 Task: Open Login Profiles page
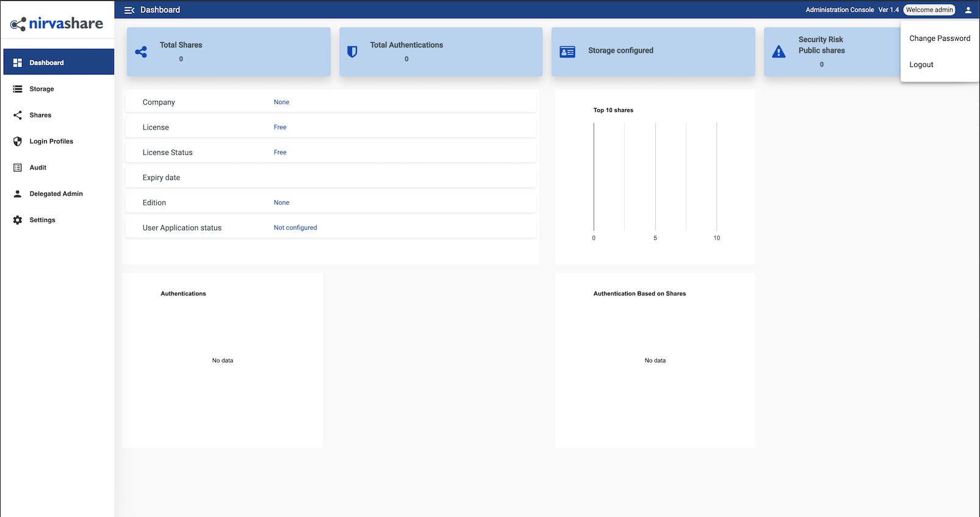click(51, 141)
